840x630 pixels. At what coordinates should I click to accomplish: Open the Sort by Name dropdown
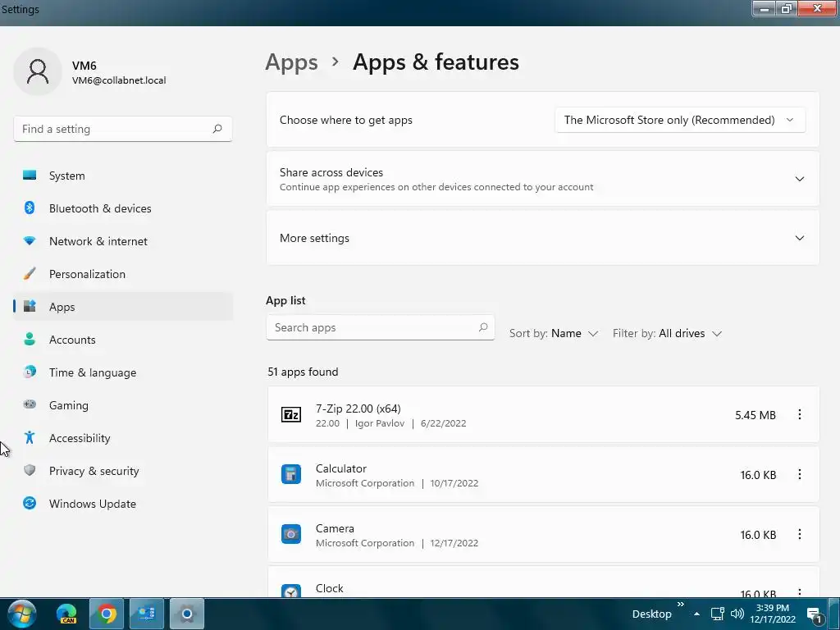tap(554, 333)
